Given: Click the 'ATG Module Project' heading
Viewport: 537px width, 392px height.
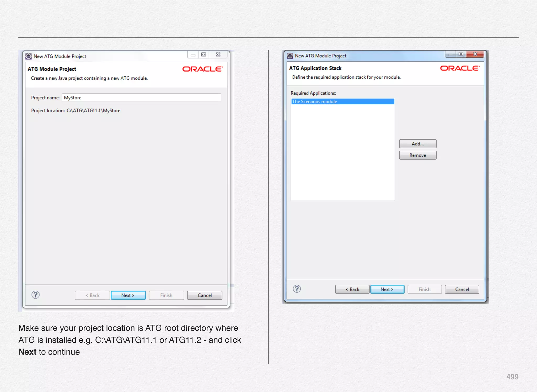Looking at the screenshot, I should point(52,69).
